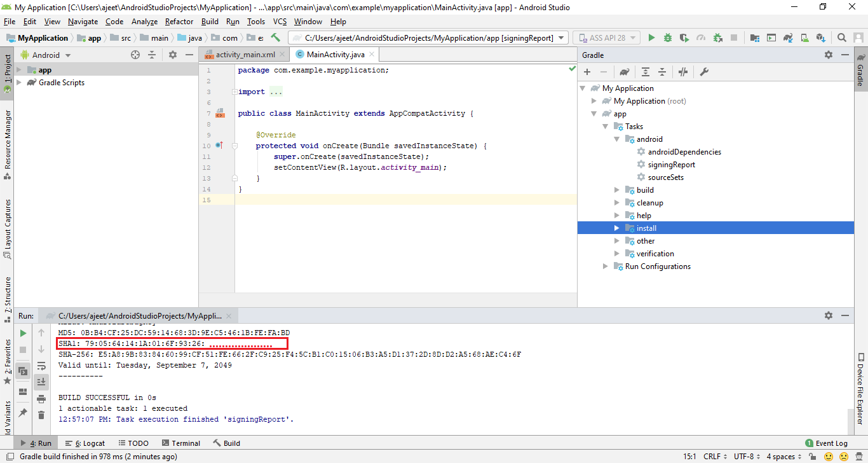
Task: Add a Gradle project with plus icon
Action: point(587,72)
